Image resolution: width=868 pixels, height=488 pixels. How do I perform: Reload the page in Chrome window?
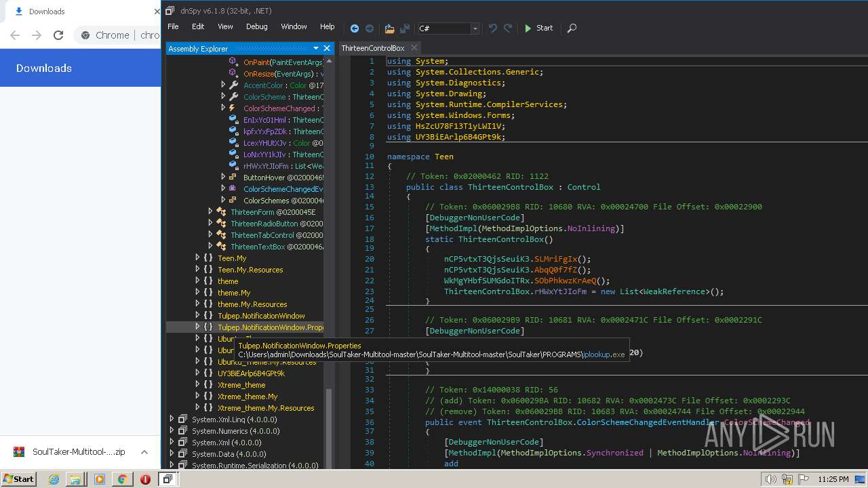point(58,35)
